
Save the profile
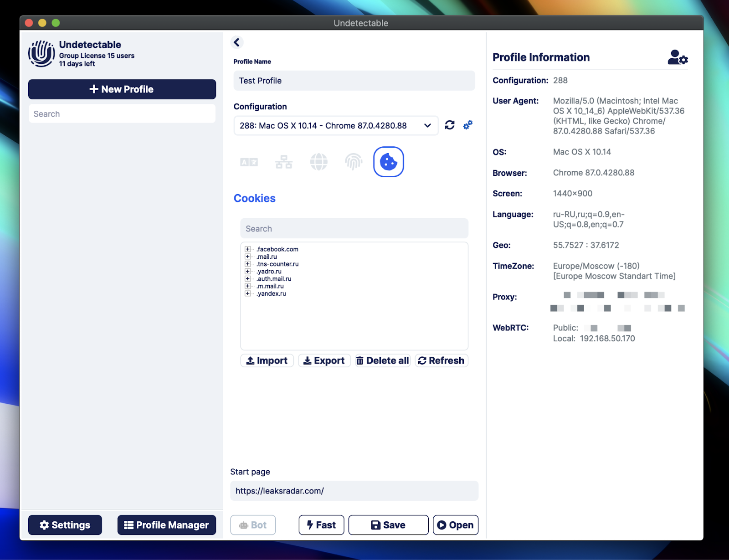[389, 525]
